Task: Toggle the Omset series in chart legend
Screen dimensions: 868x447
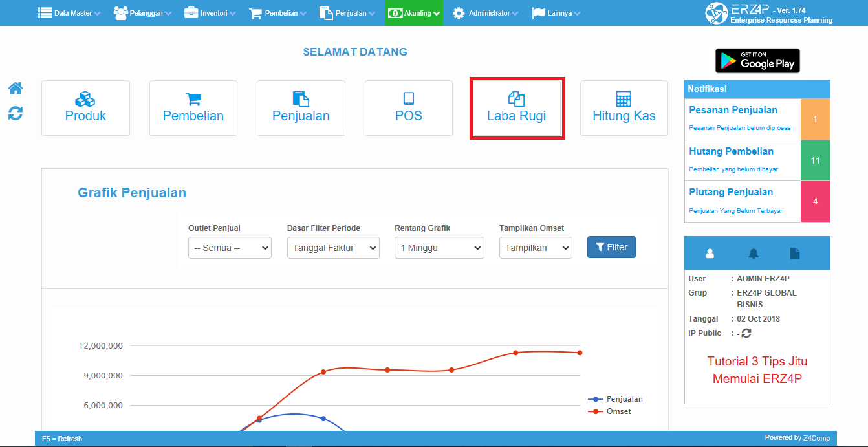Action: click(609, 411)
